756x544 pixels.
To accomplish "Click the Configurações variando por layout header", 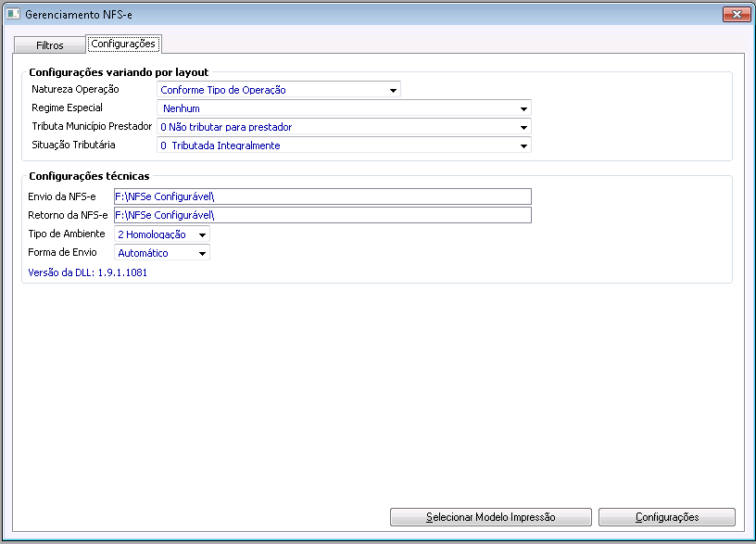I will tap(119, 71).
